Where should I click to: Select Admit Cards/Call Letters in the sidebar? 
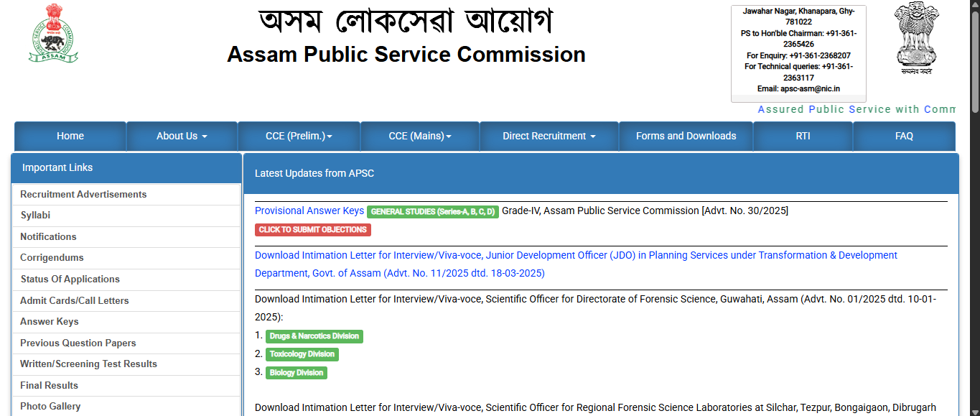pyautogui.click(x=75, y=301)
